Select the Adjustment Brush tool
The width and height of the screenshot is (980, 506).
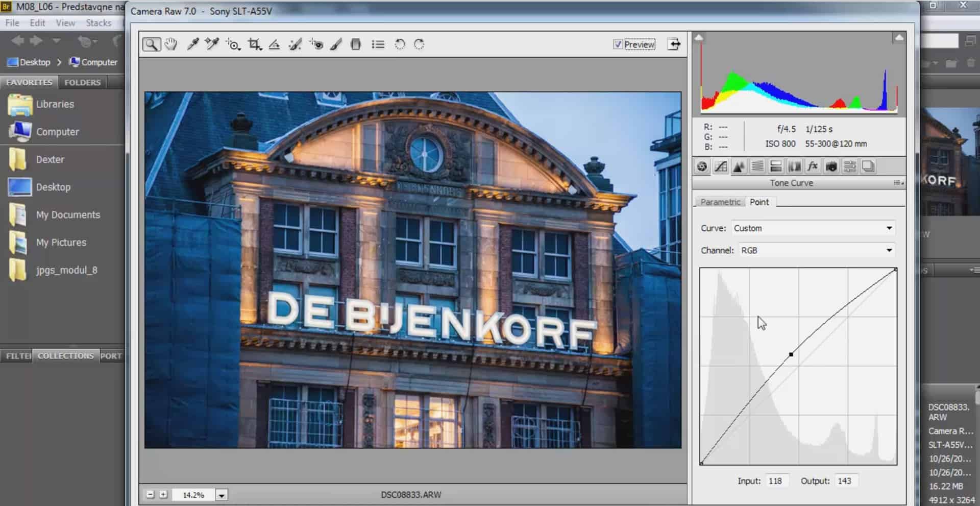[x=335, y=44]
